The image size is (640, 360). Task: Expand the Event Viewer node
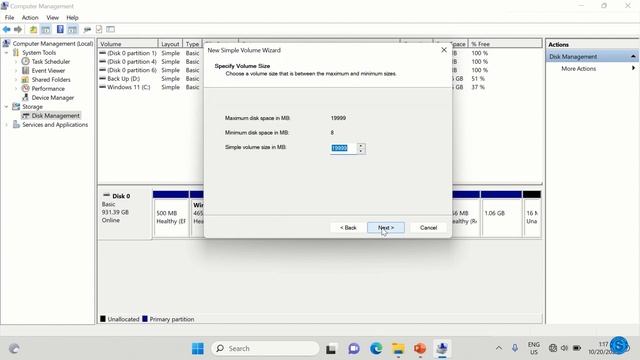point(16,70)
